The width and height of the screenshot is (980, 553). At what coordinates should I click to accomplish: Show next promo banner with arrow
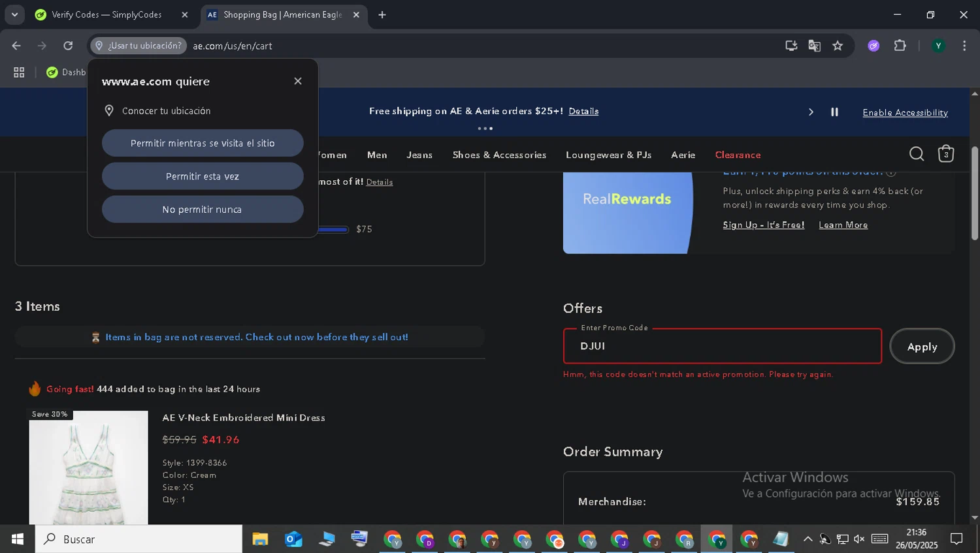tap(811, 112)
